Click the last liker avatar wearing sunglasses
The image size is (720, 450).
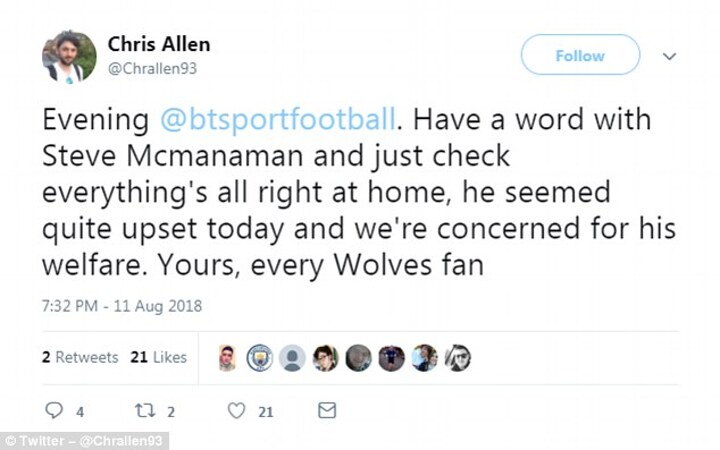coord(458,358)
